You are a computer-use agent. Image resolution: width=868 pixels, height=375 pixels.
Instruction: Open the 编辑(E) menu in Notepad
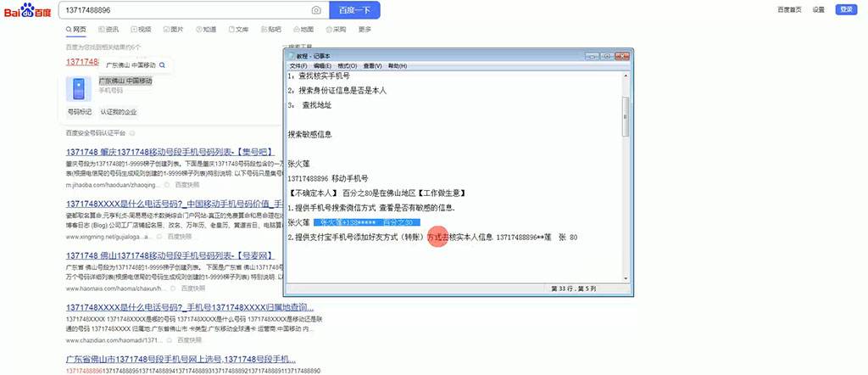pyautogui.click(x=322, y=66)
